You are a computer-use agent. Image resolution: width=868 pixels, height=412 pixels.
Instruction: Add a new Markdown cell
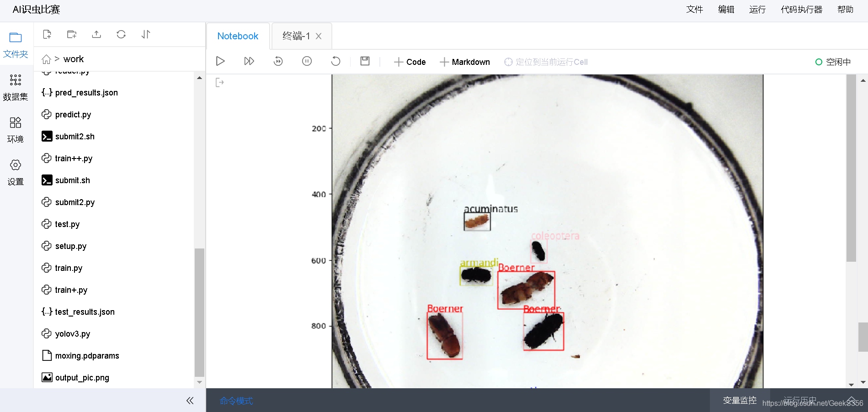pos(464,62)
